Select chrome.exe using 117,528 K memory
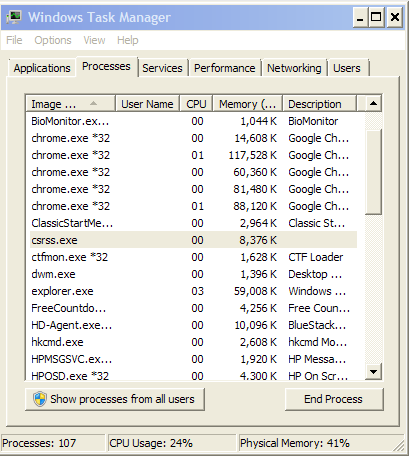 point(193,155)
